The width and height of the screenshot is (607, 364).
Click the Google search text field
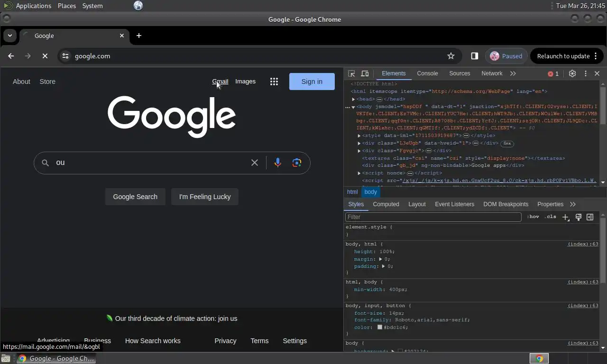[151, 163]
